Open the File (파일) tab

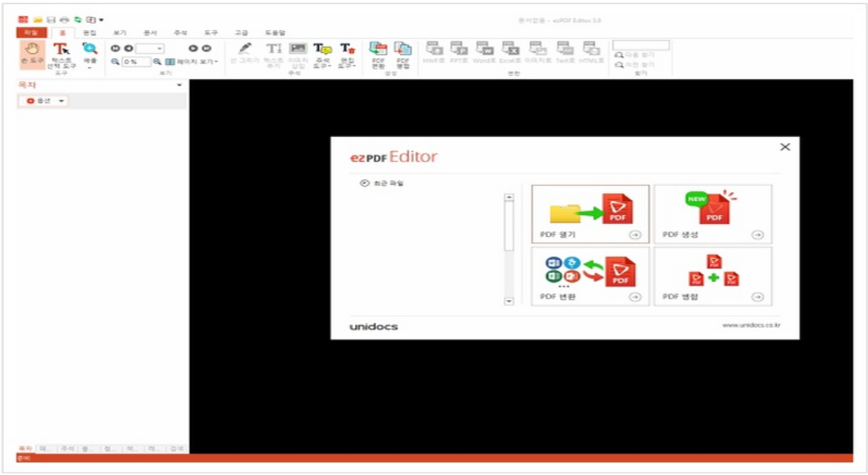[x=31, y=32]
